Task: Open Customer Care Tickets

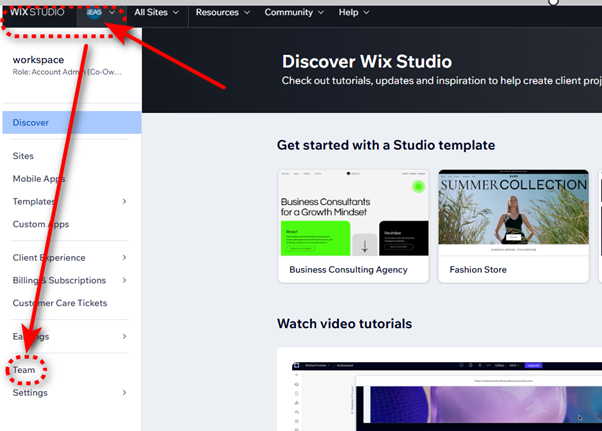Action: [x=60, y=303]
